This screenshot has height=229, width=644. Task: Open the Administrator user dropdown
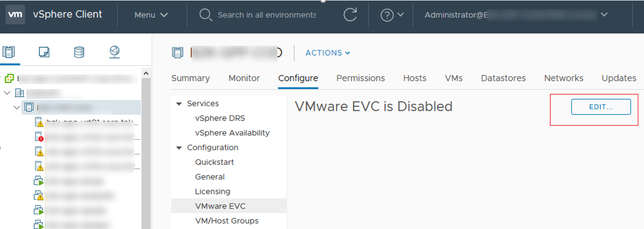click(516, 15)
